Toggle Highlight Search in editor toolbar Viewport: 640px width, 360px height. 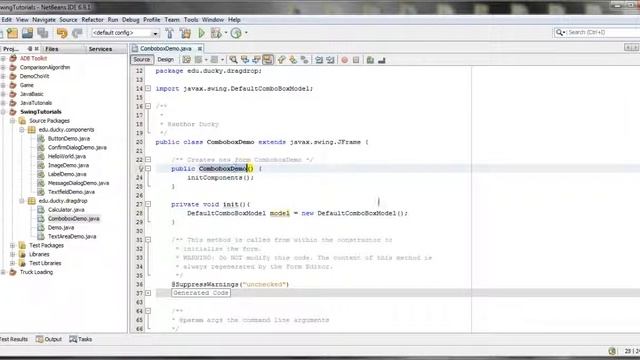click(x=268, y=60)
